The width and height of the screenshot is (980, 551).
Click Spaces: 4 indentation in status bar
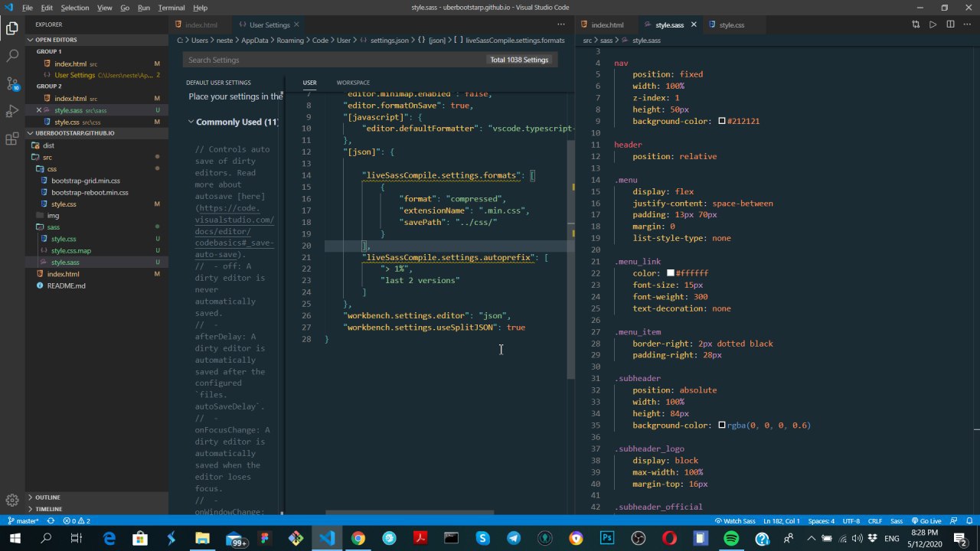[x=822, y=520]
